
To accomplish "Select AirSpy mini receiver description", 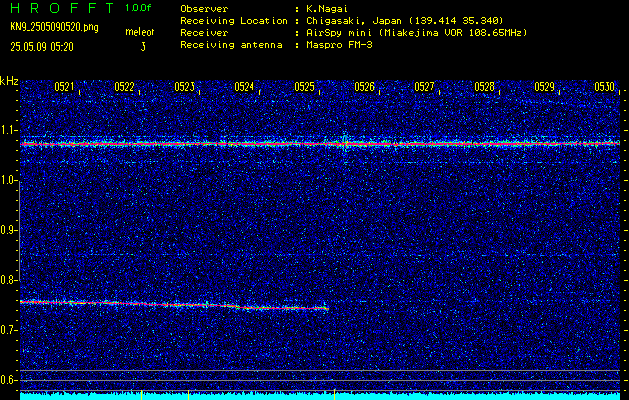I will 417,33.
